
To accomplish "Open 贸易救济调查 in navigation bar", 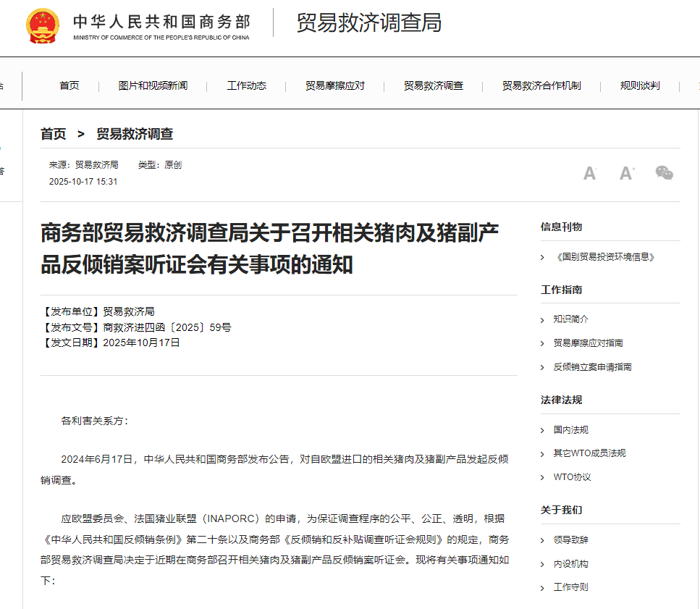I will (434, 85).
